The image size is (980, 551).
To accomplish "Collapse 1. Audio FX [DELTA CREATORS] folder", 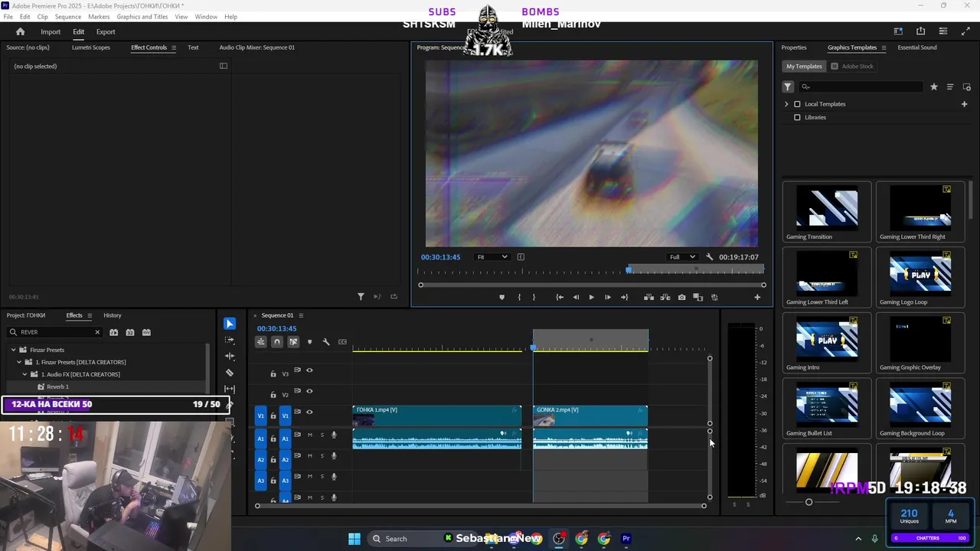I will [24, 374].
